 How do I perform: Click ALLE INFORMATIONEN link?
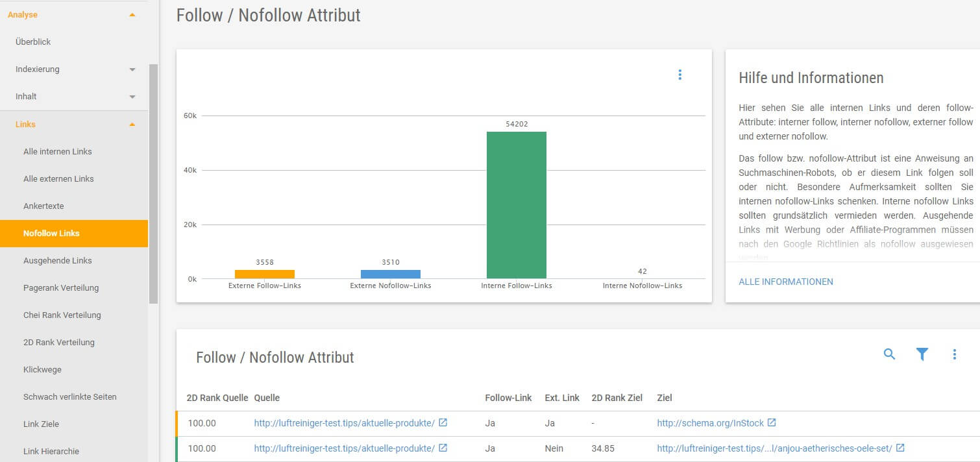pos(786,282)
